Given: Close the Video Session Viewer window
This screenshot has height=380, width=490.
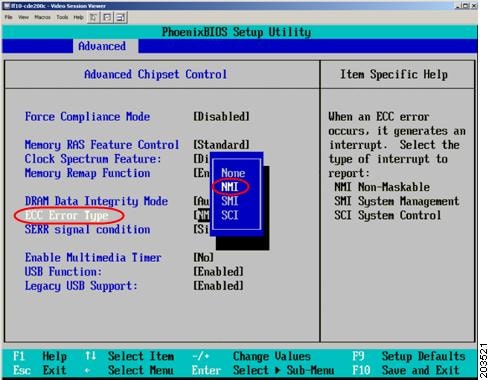Looking at the screenshot, I should pos(474,6).
